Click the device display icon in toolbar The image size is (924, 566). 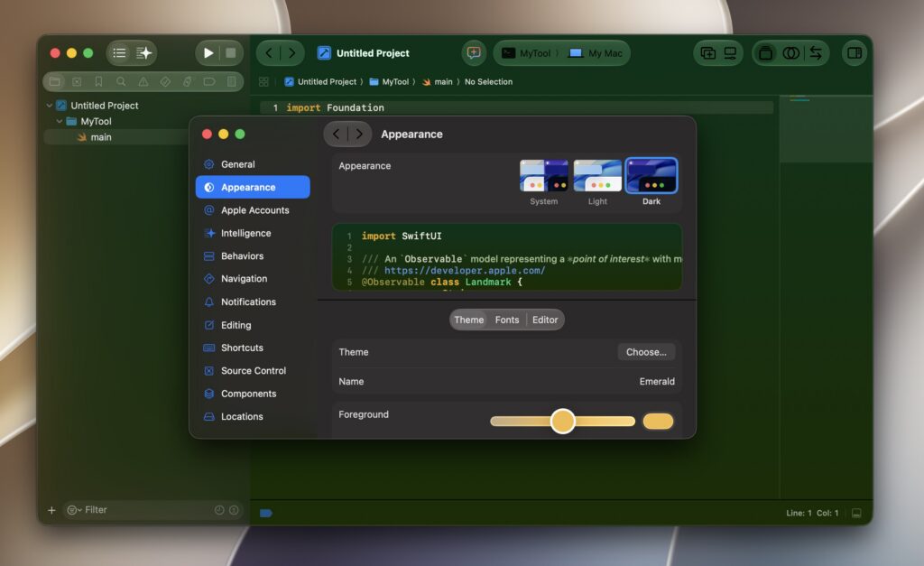(731, 53)
